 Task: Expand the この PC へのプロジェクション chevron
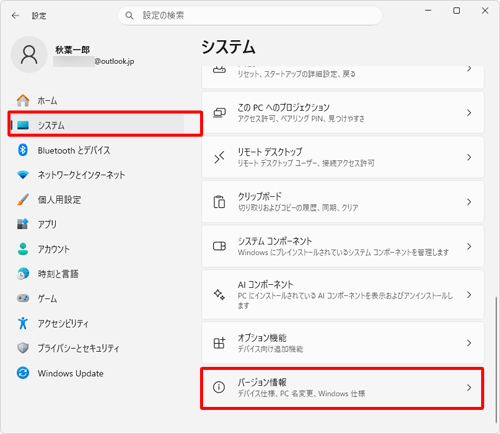(x=469, y=113)
